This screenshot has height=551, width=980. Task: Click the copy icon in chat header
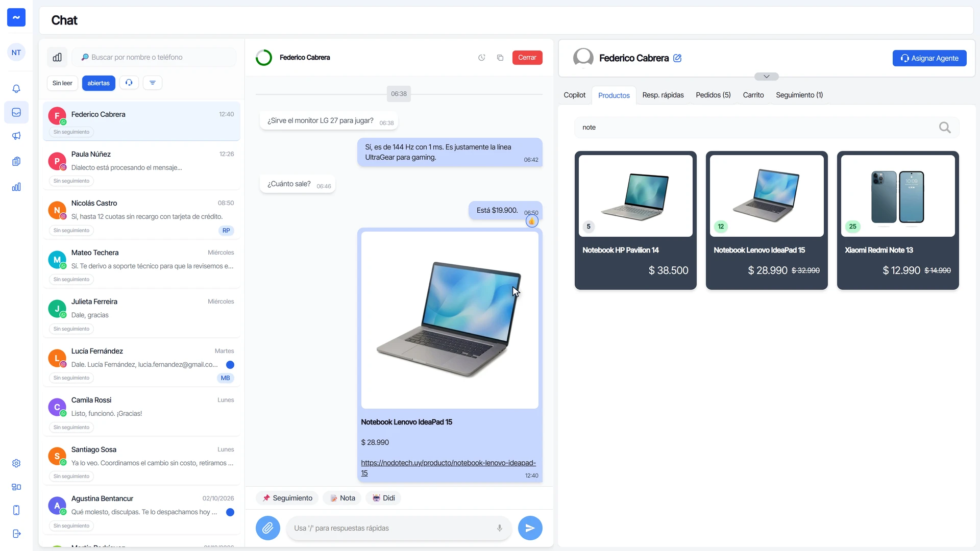tap(500, 58)
